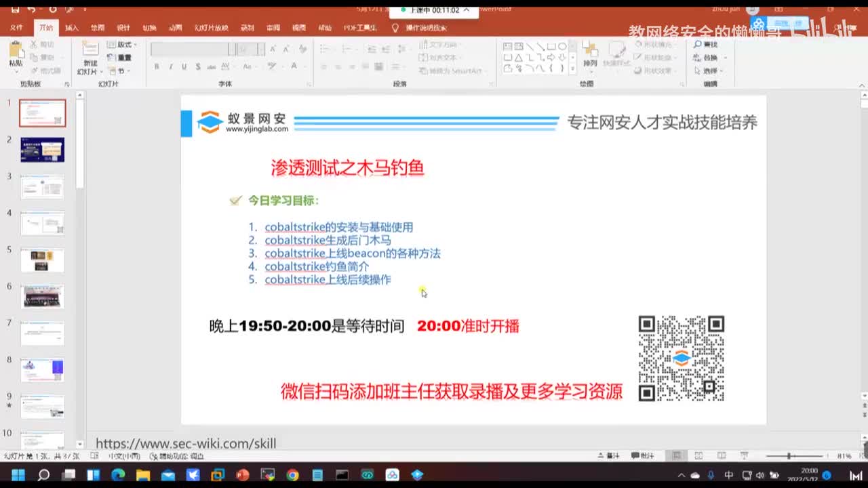Toggle bold formatting (B)
The height and width of the screenshot is (488, 868).
(x=157, y=66)
